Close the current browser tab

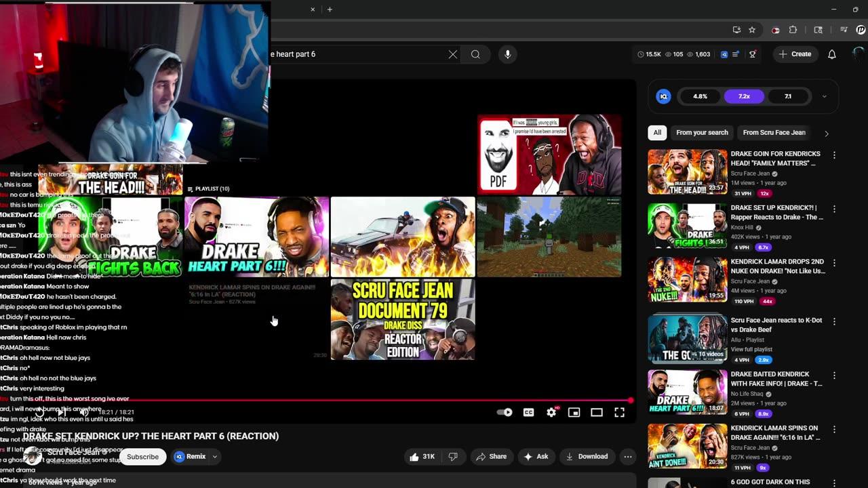pyautogui.click(x=313, y=9)
